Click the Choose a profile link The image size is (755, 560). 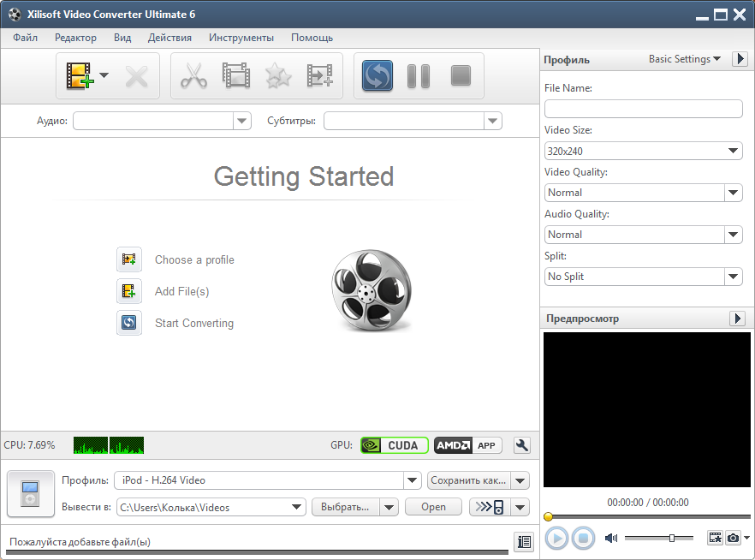point(194,260)
